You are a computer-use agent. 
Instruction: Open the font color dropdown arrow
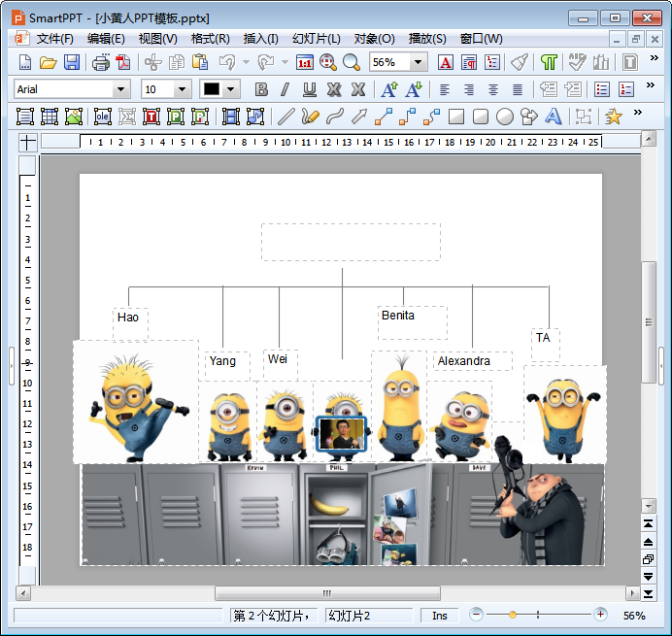230,89
